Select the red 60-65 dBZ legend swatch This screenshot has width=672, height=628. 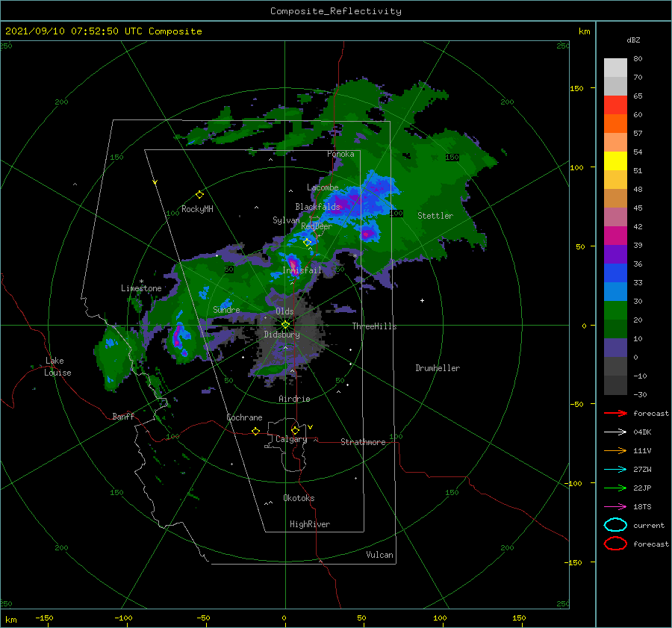615,105
